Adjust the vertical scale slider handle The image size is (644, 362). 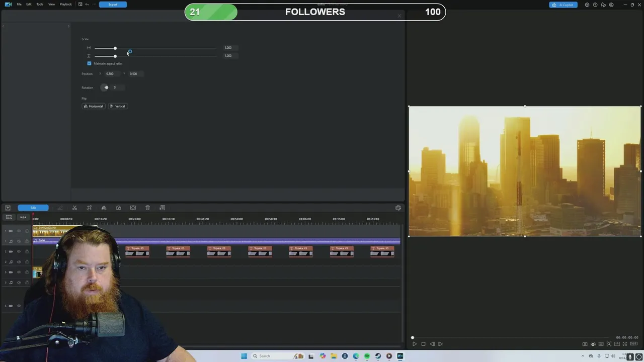(115, 56)
